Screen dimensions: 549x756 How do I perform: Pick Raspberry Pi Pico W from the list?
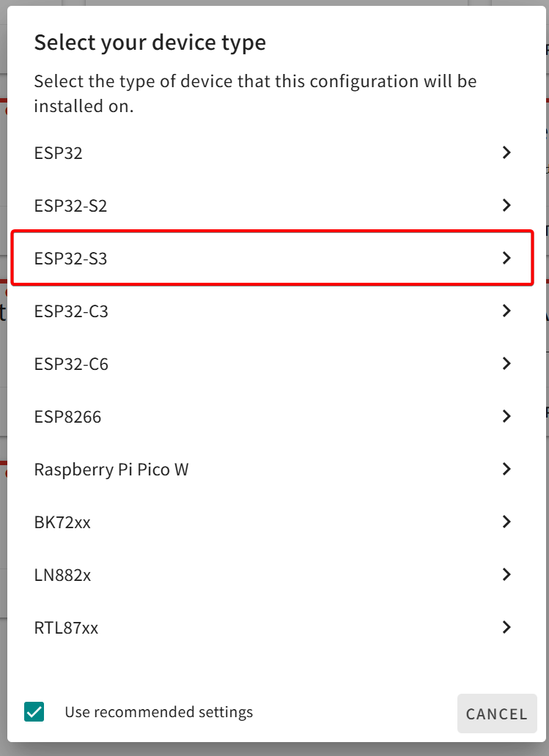coord(111,470)
